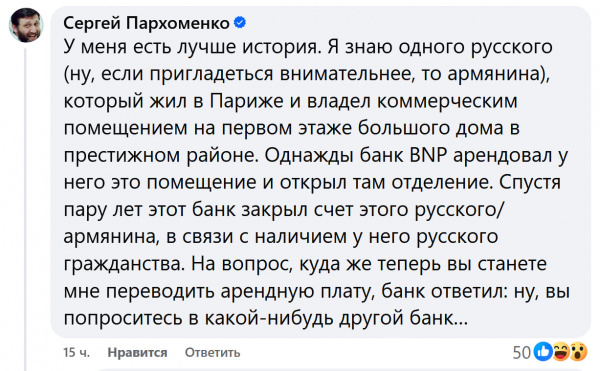Viewport: 600px width, 371px height.
Task: Open the reactions count showing 50
Action: point(522,352)
